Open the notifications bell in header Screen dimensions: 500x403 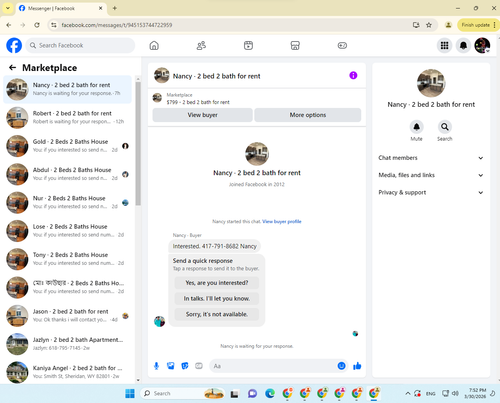pyautogui.click(x=463, y=45)
